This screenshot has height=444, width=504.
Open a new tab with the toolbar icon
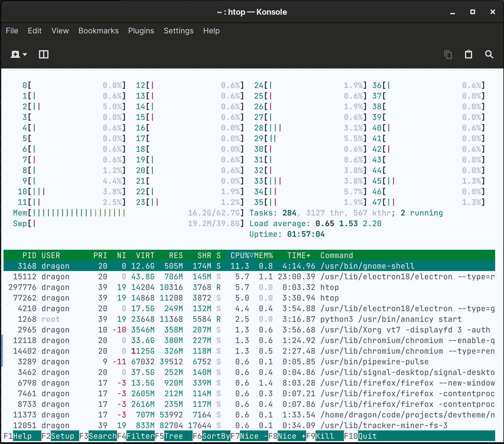click(x=15, y=54)
